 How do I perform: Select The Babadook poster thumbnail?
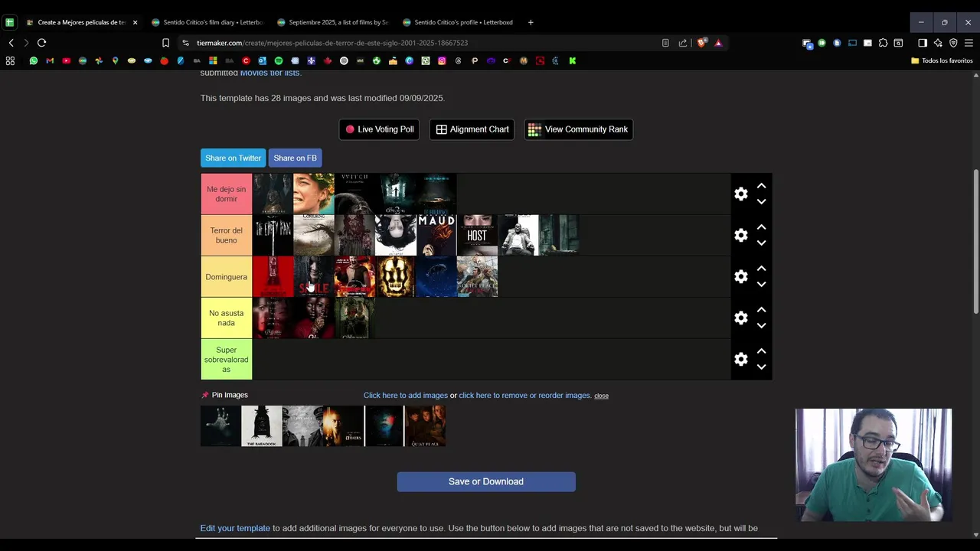[x=261, y=426]
